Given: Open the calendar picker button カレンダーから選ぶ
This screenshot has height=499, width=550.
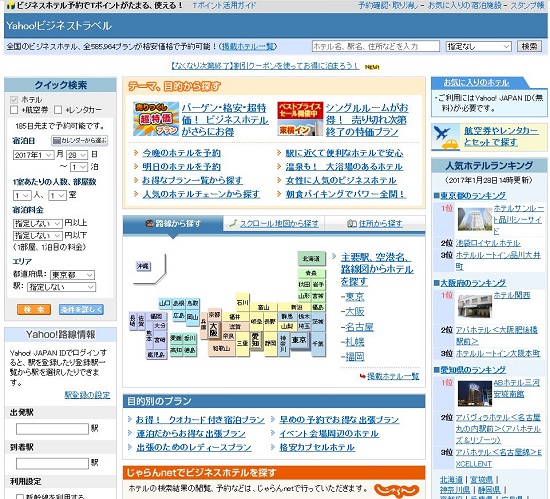Looking at the screenshot, I should click(x=80, y=141).
